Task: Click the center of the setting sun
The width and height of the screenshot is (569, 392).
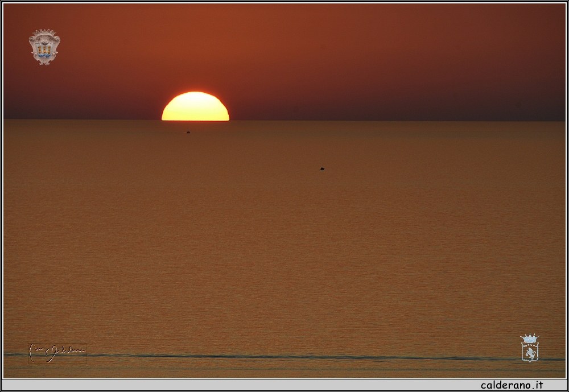Action: (195, 108)
